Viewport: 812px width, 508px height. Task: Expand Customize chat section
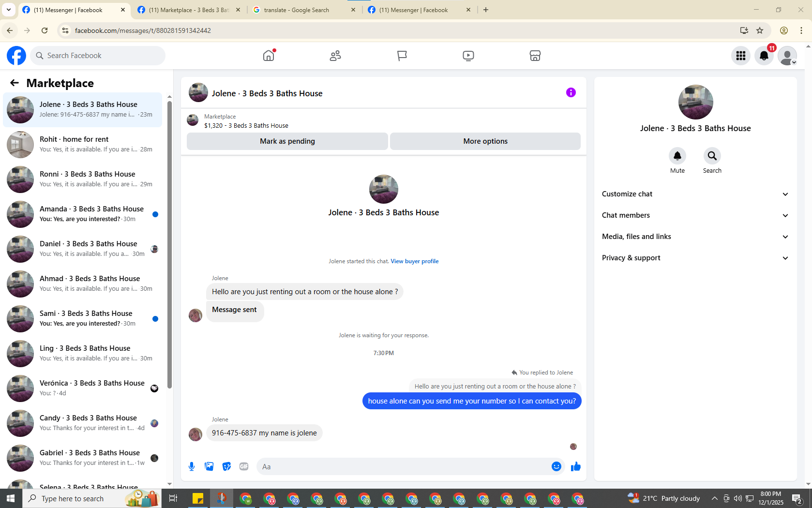pyautogui.click(x=695, y=194)
